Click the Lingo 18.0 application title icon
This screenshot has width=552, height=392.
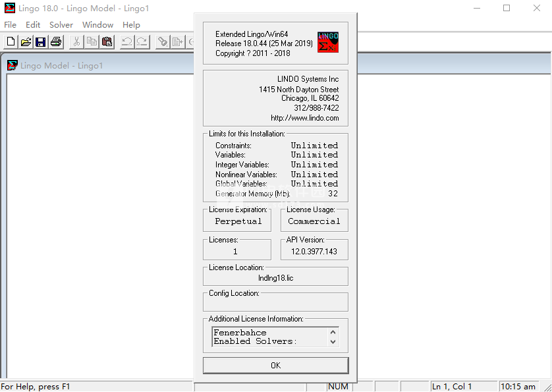pos(9,8)
